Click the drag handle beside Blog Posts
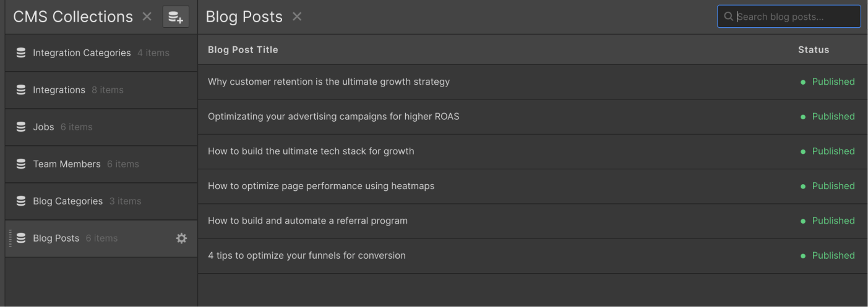868x307 pixels. point(10,238)
